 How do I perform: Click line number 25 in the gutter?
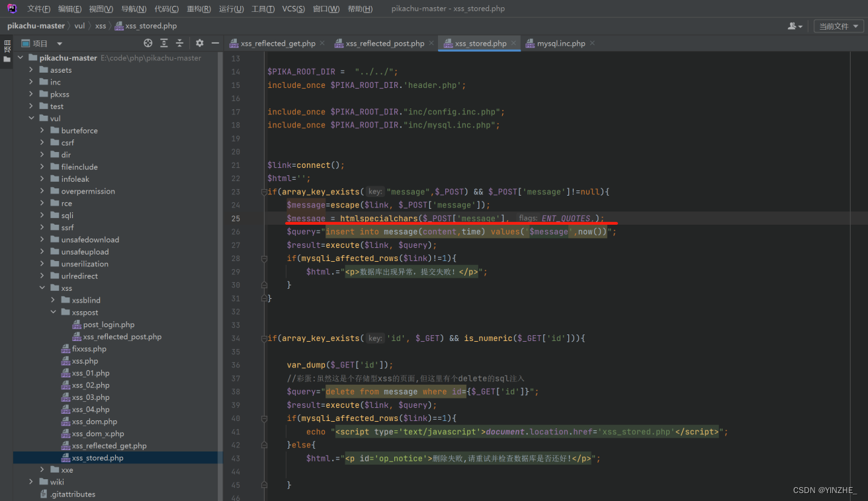tap(236, 219)
